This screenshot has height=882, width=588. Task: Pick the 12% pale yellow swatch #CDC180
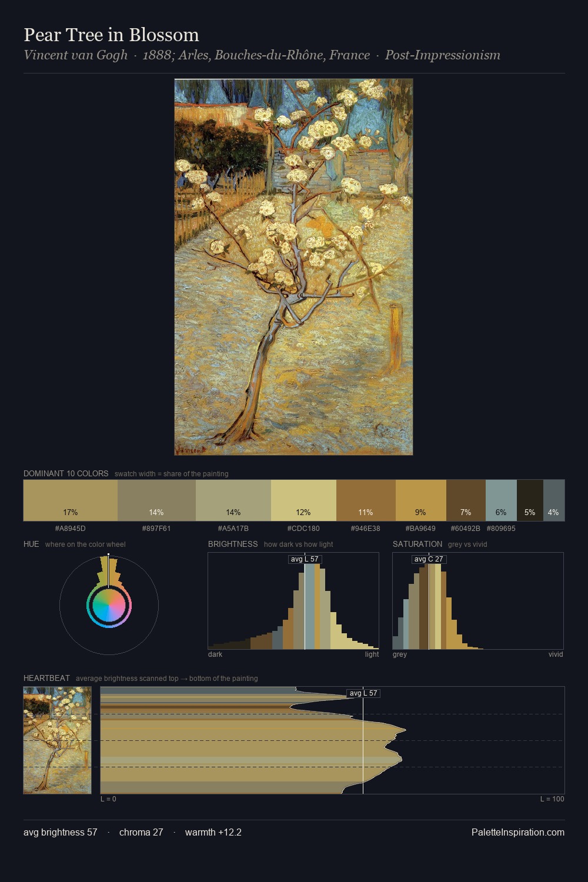(303, 500)
